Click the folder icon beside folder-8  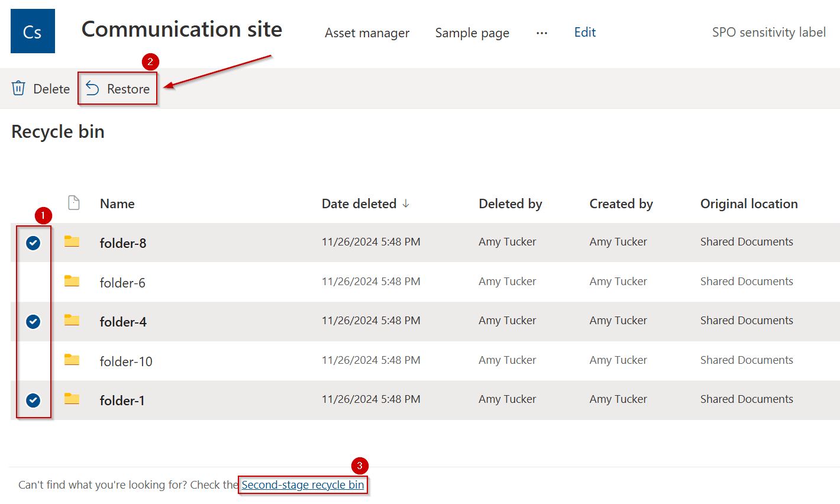pyautogui.click(x=72, y=242)
